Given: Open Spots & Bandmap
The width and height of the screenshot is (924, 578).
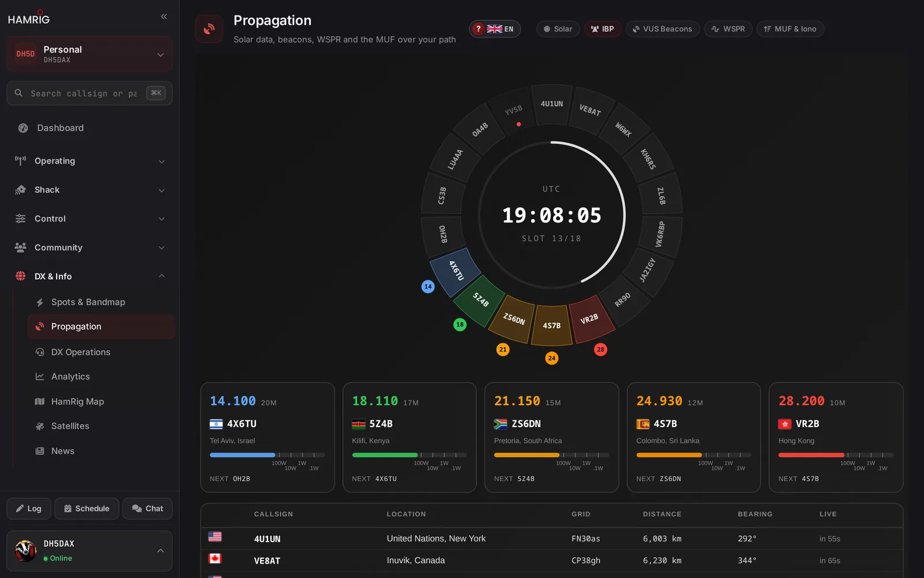Looking at the screenshot, I should point(101,302).
